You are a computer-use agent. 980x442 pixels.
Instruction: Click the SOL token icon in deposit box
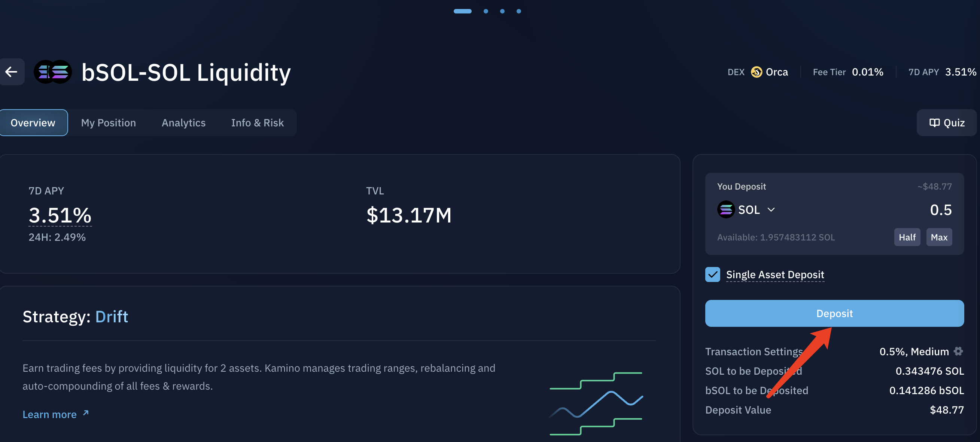[x=725, y=209]
